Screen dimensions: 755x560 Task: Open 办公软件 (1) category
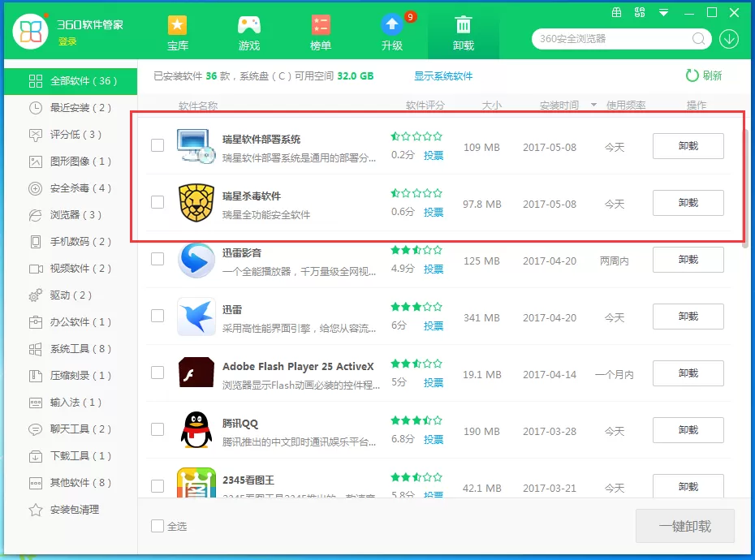coord(71,322)
